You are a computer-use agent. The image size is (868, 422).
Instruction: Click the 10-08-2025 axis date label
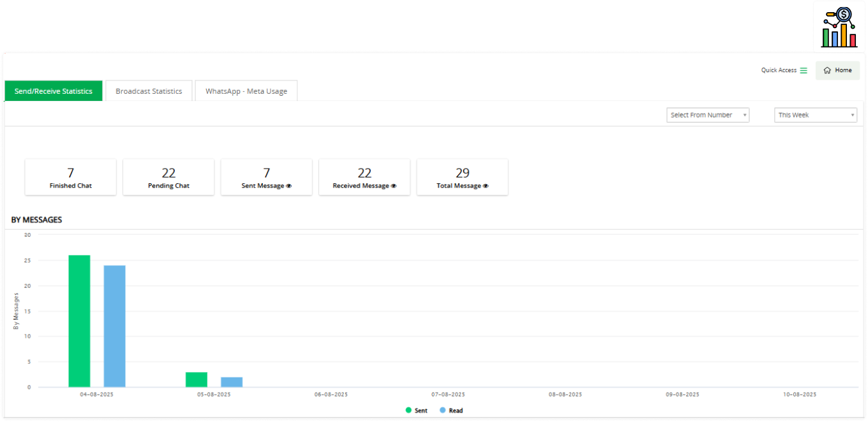pos(800,395)
